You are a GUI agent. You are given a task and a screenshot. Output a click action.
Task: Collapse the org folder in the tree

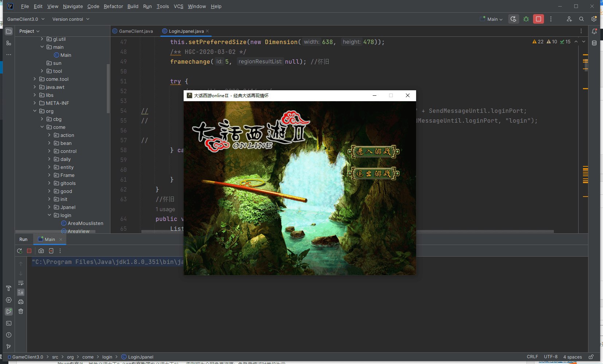35,111
